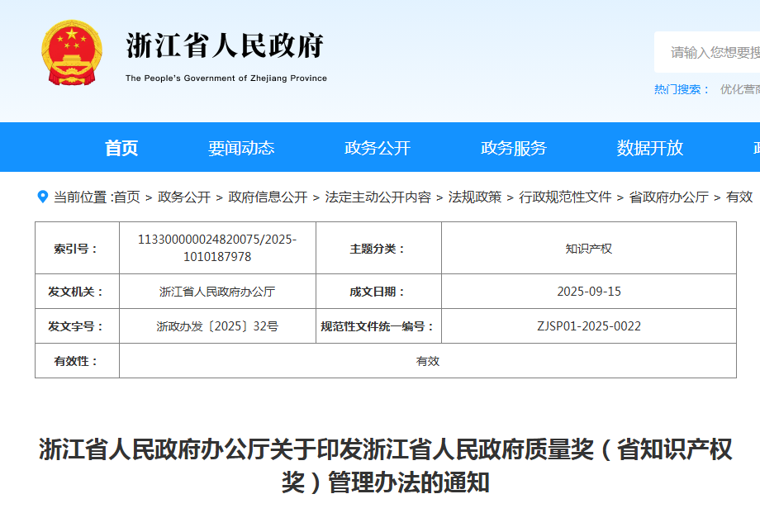
Task: Open 法定主动公开内容 breadcrumb link
Action: coord(378,197)
